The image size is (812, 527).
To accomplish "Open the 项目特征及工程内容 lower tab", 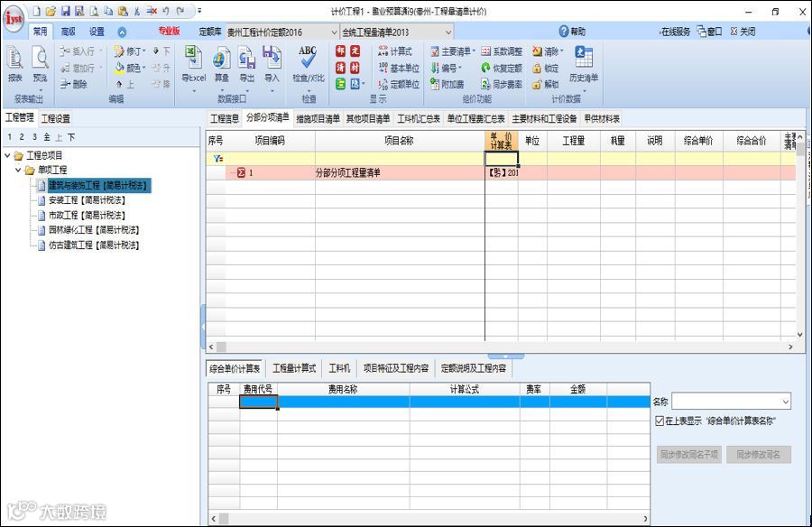I will 396,368.
